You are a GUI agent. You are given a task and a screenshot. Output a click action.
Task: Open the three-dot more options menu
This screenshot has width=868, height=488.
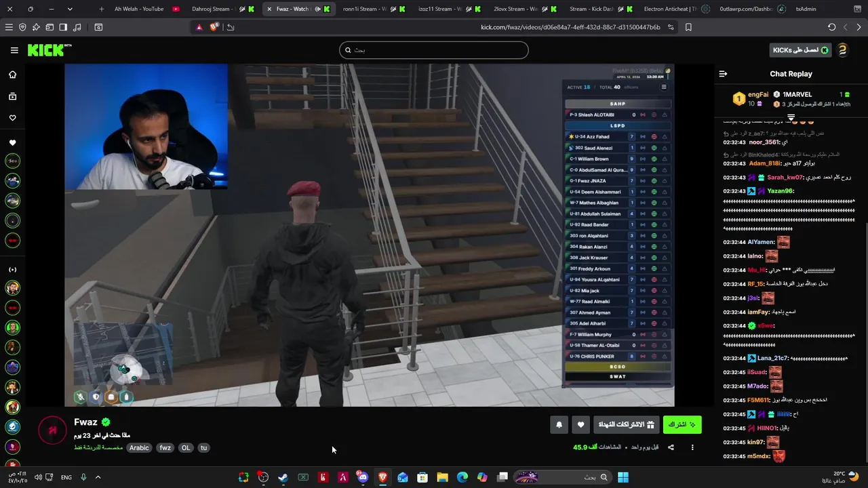point(692,447)
